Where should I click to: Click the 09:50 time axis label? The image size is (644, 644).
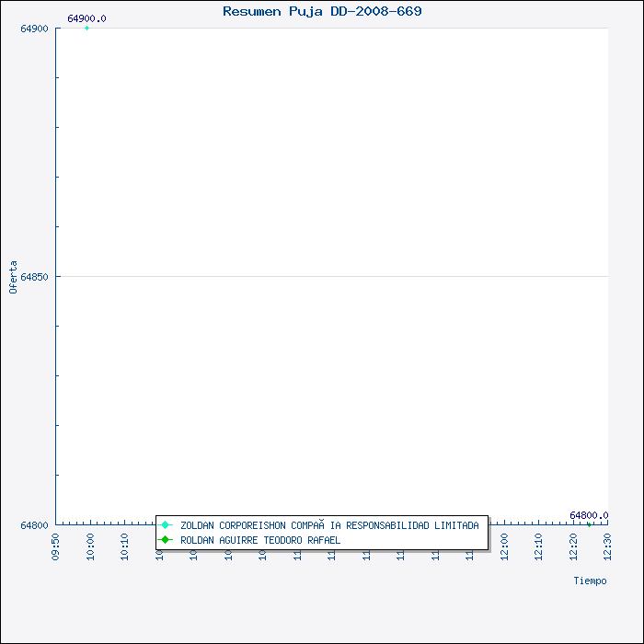tap(56, 545)
